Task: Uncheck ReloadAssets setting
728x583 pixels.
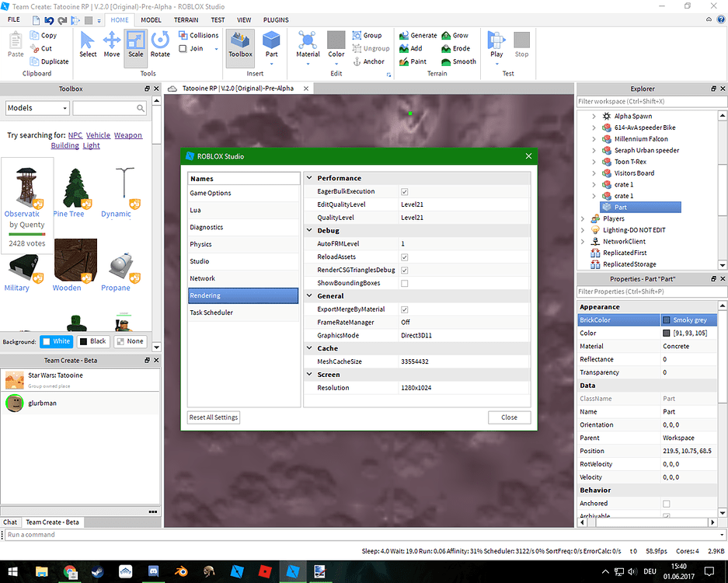Action: pos(404,257)
